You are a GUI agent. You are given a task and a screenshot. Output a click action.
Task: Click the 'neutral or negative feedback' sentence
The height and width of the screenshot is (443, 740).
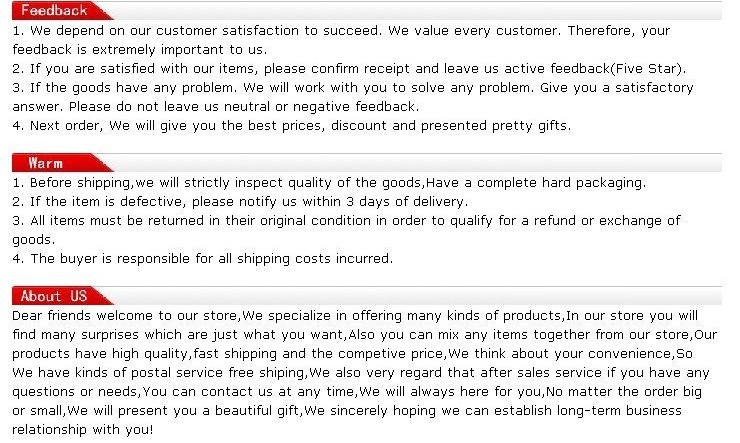coord(321,107)
